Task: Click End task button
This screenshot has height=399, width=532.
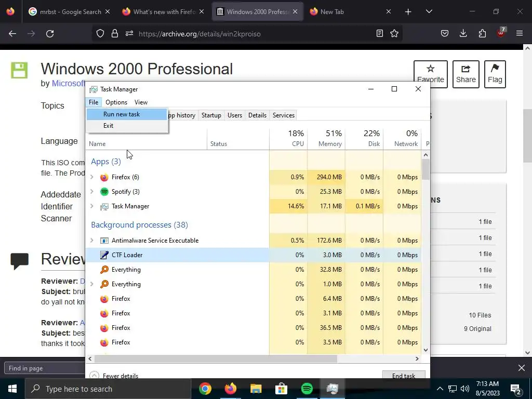Action: pos(404,375)
